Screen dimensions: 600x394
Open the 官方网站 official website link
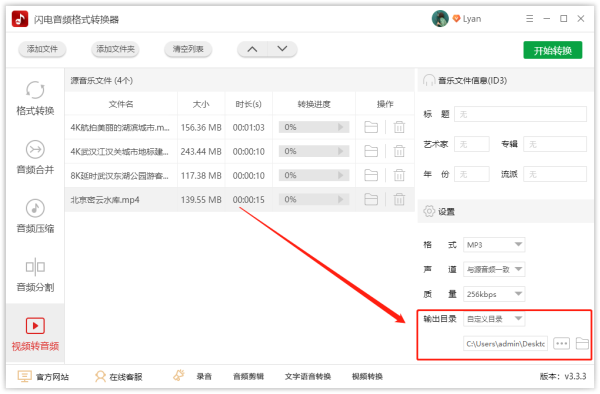(43, 377)
